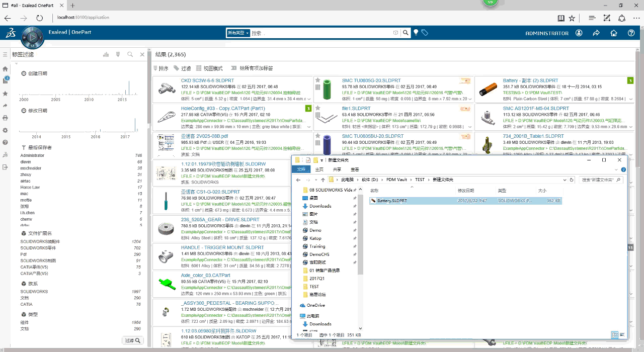The height and width of the screenshot is (352, 644).
Task: Click the user profile icon beside ADMINISTRATOR
Action: [x=579, y=33]
